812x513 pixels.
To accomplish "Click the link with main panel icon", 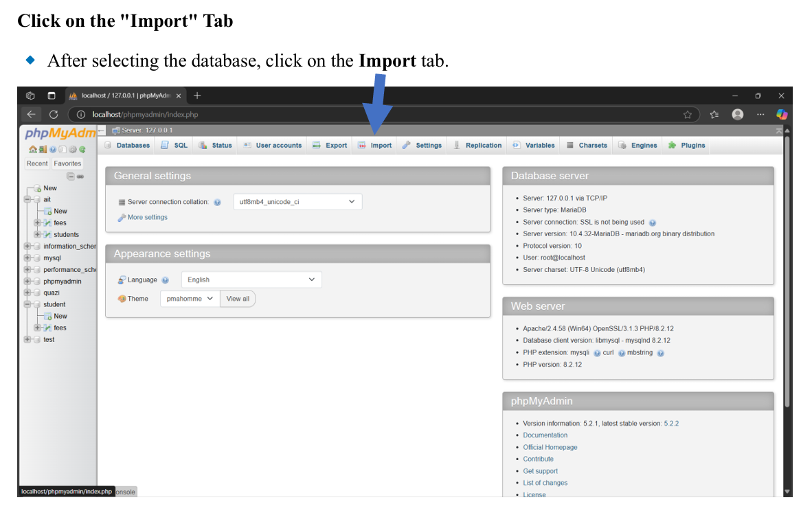I will tap(80, 176).
